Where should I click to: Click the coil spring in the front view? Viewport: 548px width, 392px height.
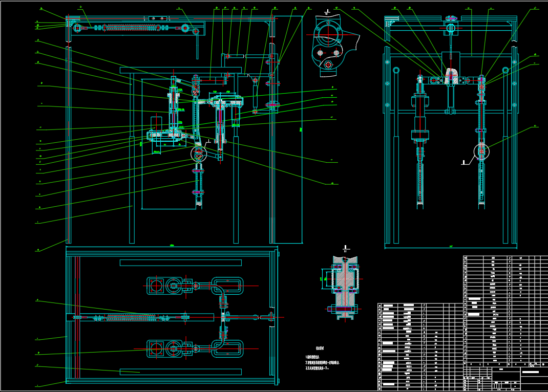pos(129,28)
